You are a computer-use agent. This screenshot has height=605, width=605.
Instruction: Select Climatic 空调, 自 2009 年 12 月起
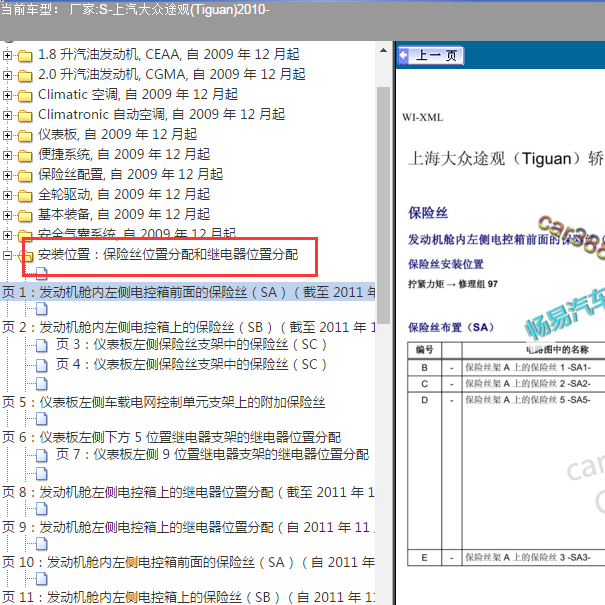pyautogui.click(x=138, y=95)
